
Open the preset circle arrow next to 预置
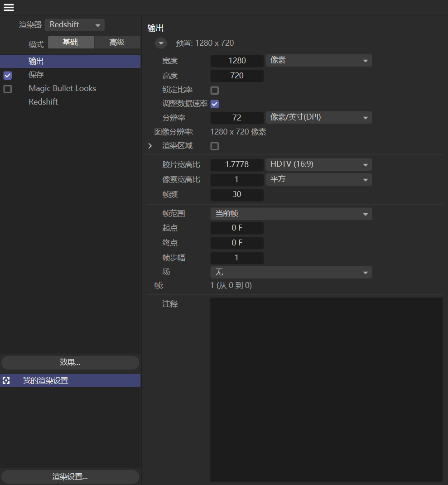click(161, 43)
